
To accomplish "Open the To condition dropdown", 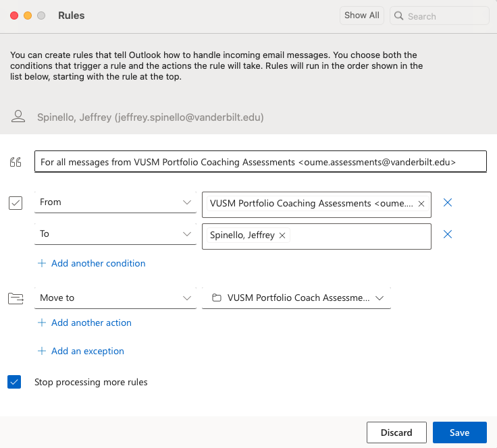I will click(x=115, y=234).
